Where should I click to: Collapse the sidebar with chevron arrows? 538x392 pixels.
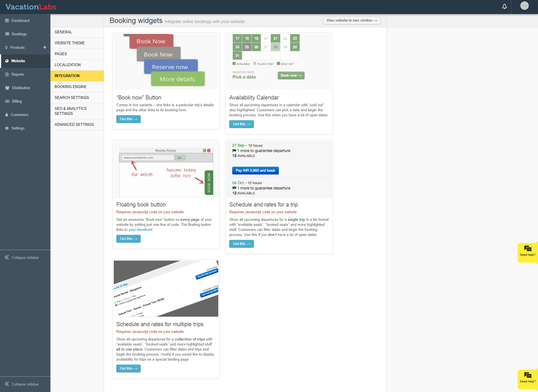tap(7, 258)
